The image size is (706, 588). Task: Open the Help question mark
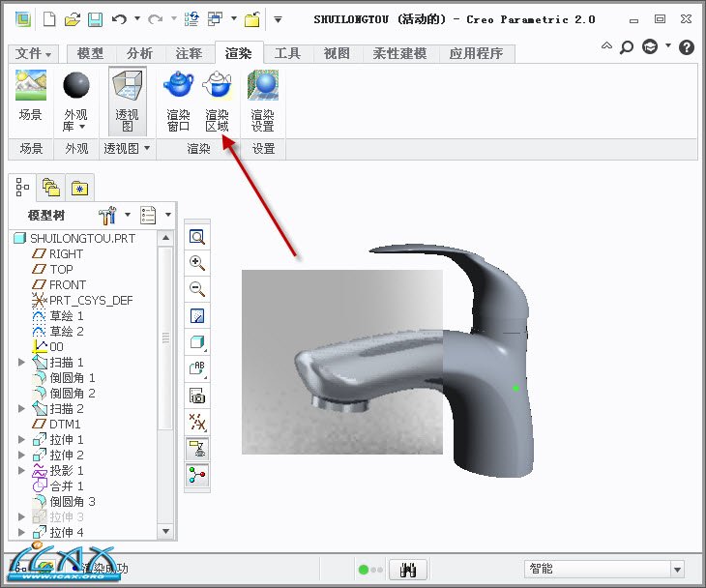pyautogui.click(x=687, y=46)
